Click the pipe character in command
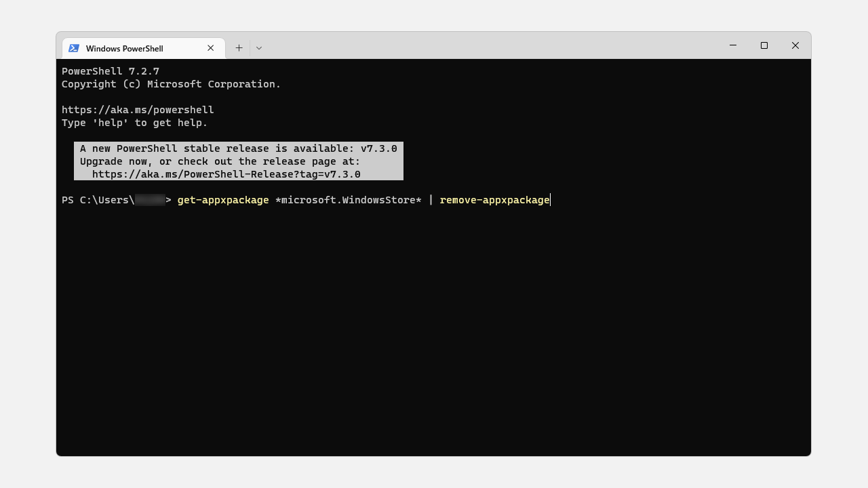The height and width of the screenshot is (488, 868). click(x=431, y=200)
